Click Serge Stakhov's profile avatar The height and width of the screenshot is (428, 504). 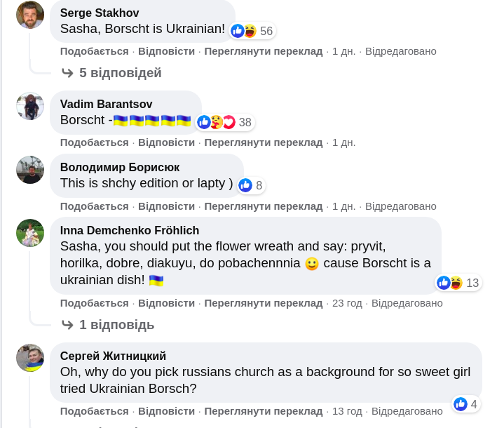30,15
